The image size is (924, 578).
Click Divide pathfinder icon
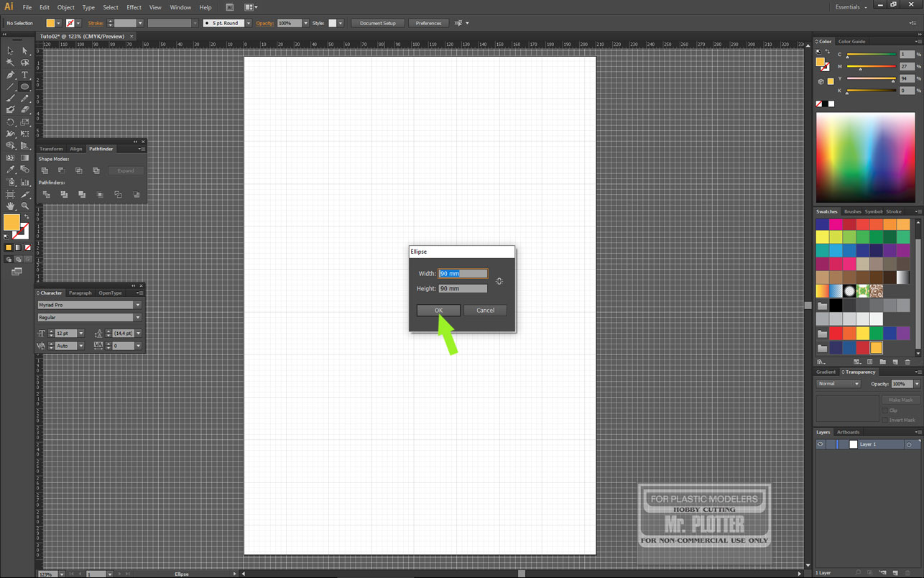point(46,194)
